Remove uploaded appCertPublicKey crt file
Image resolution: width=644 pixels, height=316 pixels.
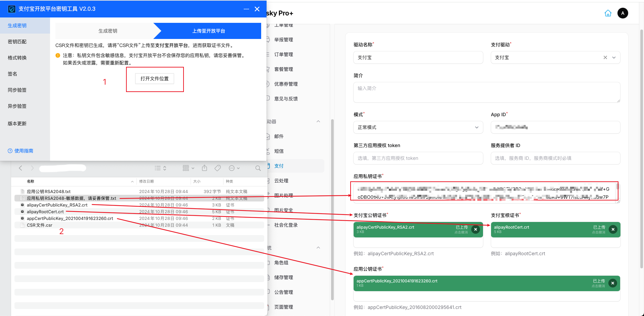coord(612,283)
